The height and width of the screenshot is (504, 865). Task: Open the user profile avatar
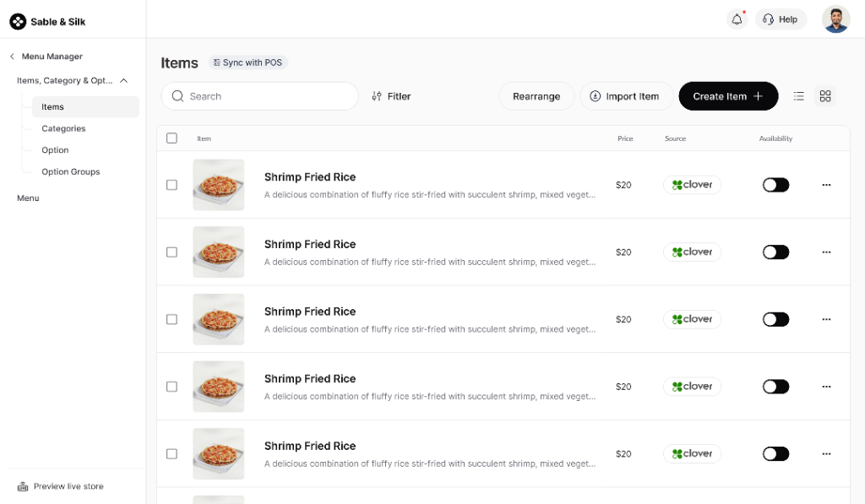[x=835, y=19]
